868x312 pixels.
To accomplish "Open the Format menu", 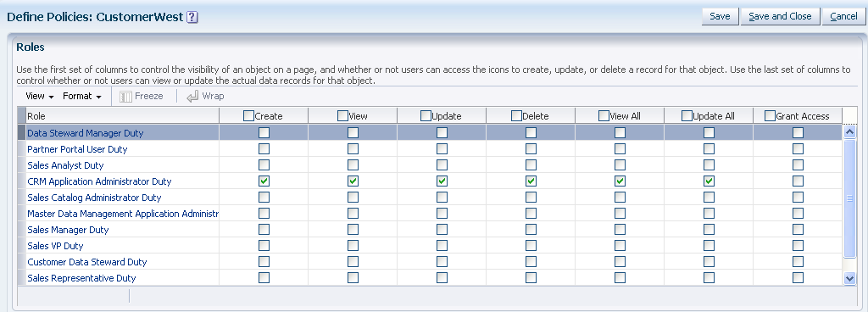I will 82,97.
